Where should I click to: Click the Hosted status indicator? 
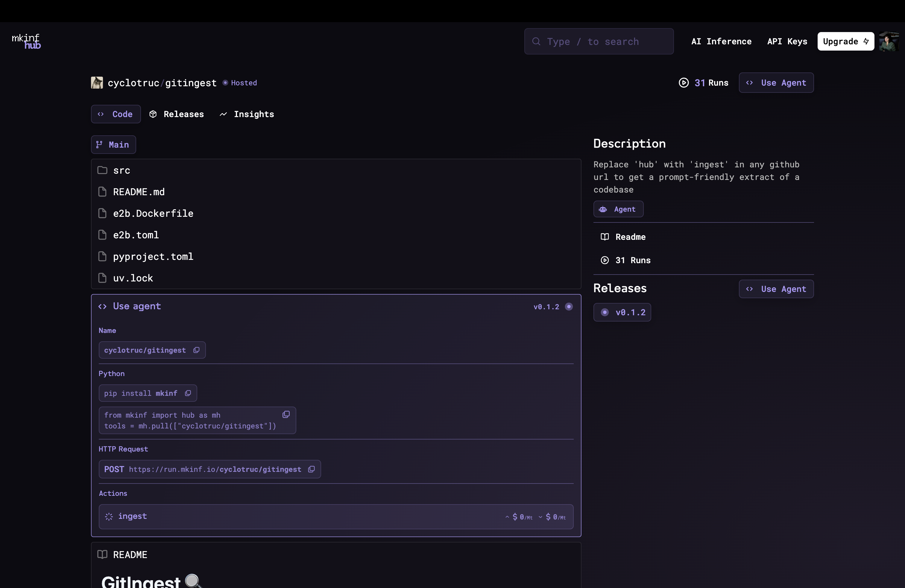tap(240, 83)
